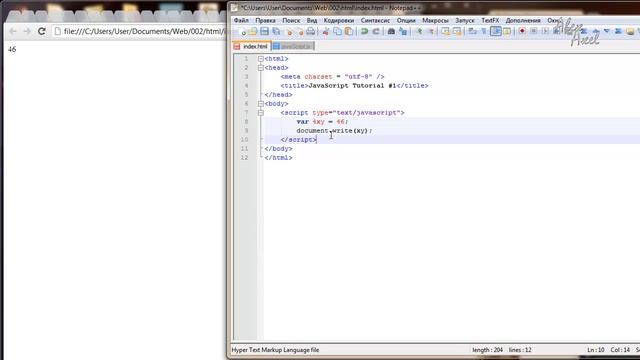The image size is (640, 360).
Task: Open Find with the binoculars icon
Action: [x=391, y=31]
